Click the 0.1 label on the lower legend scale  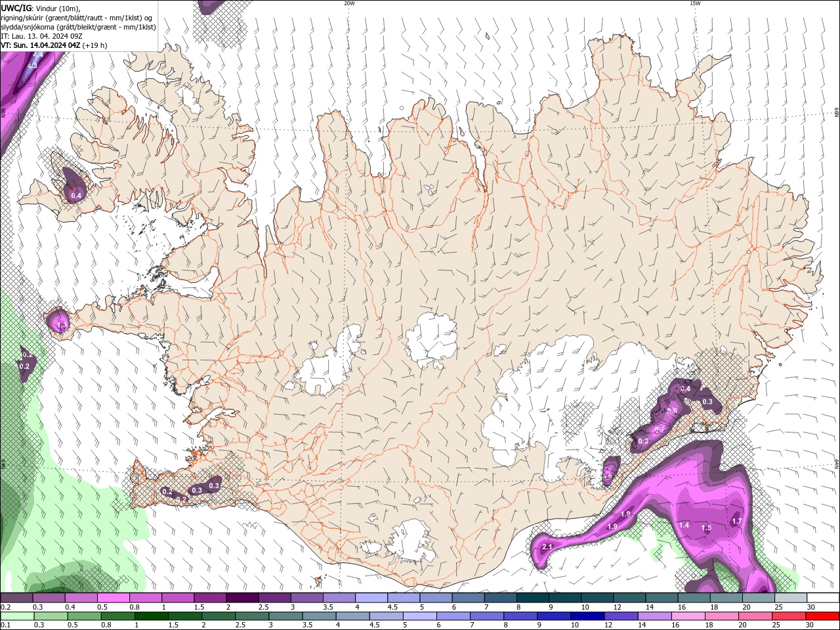(5, 625)
